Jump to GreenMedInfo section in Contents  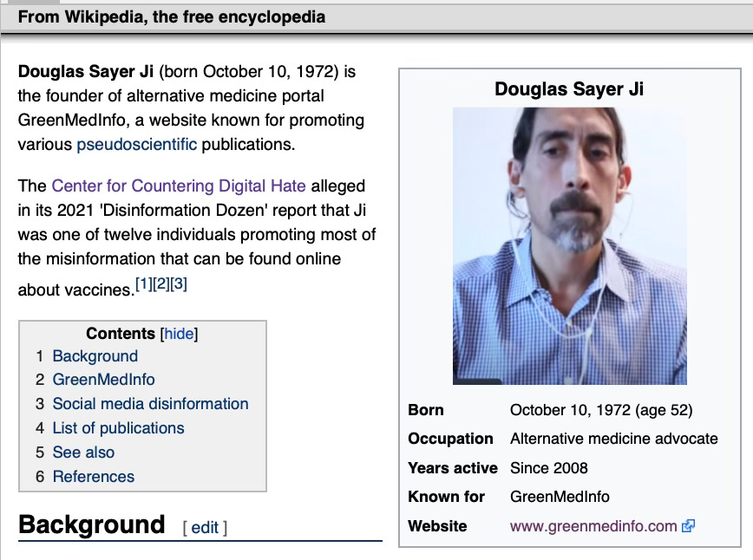[x=104, y=380]
